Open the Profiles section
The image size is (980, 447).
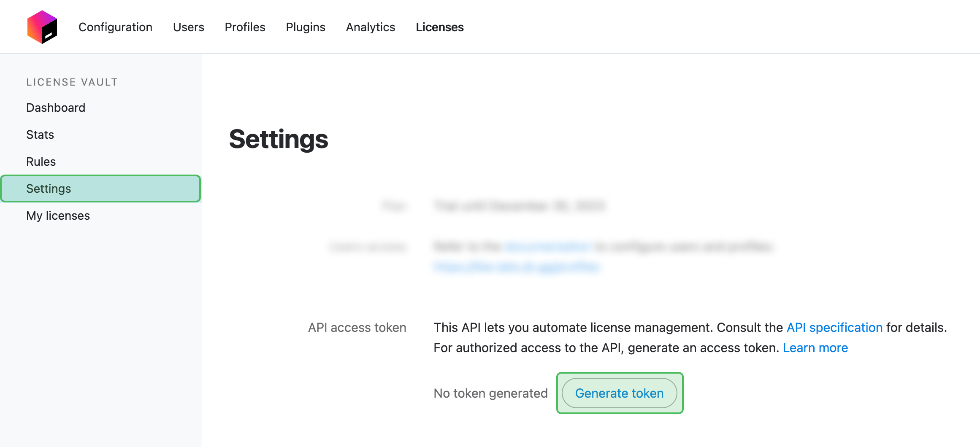(245, 27)
